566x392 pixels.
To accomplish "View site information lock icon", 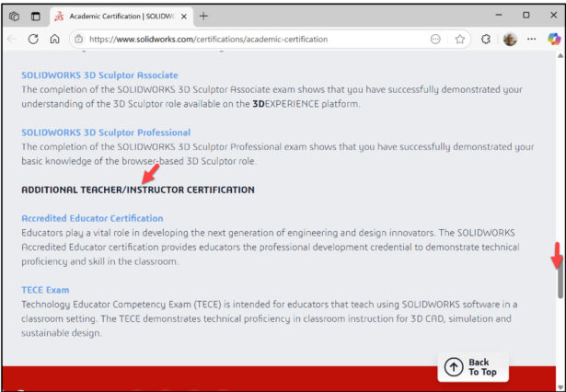I will point(79,39).
